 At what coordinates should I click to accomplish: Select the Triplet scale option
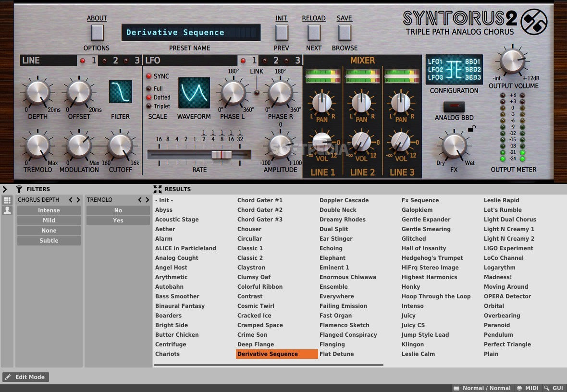pos(149,106)
